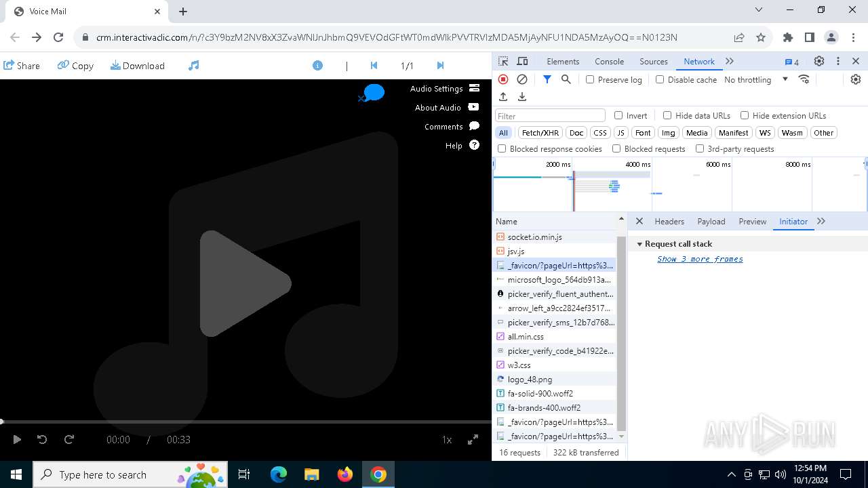
Task: Open the No throttling dropdown
Action: pyautogui.click(x=756, y=79)
